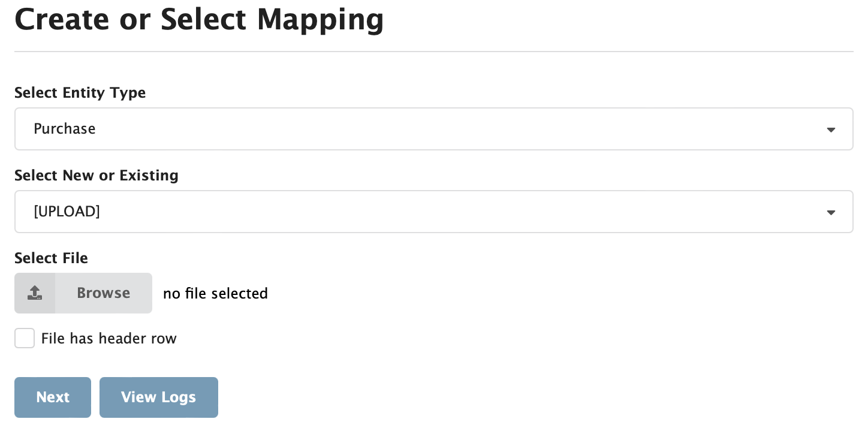868x434 pixels.
Task: Click the Select New or Existing label
Action: point(96,175)
